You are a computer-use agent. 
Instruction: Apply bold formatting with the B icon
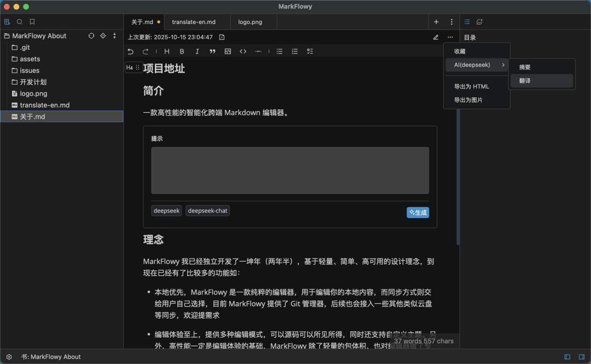click(182, 51)
